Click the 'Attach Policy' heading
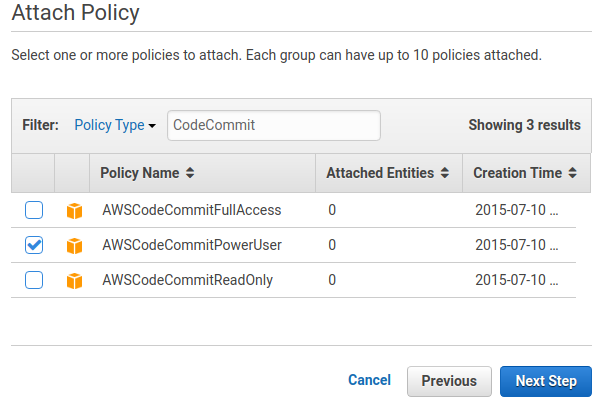Viewport: 607px width, 405px height. 75,12
